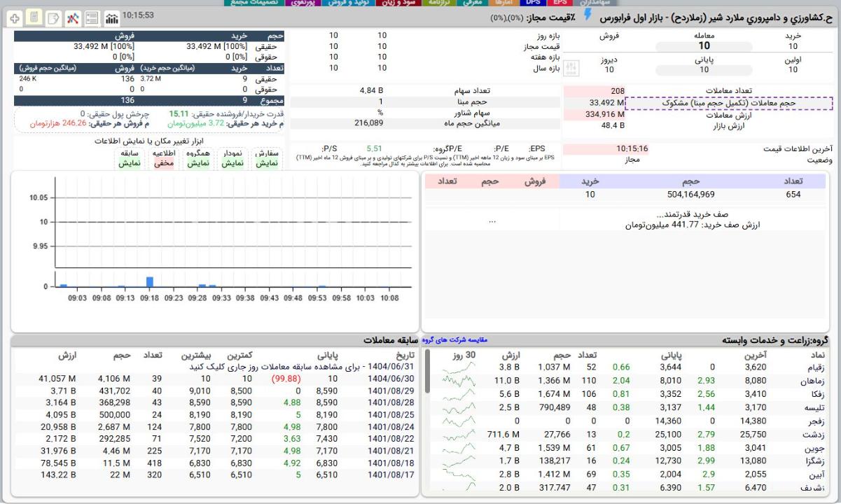Open the note page icon in toolbar
The width and height of the screenshot is (841, 504).
coord(53,16)
